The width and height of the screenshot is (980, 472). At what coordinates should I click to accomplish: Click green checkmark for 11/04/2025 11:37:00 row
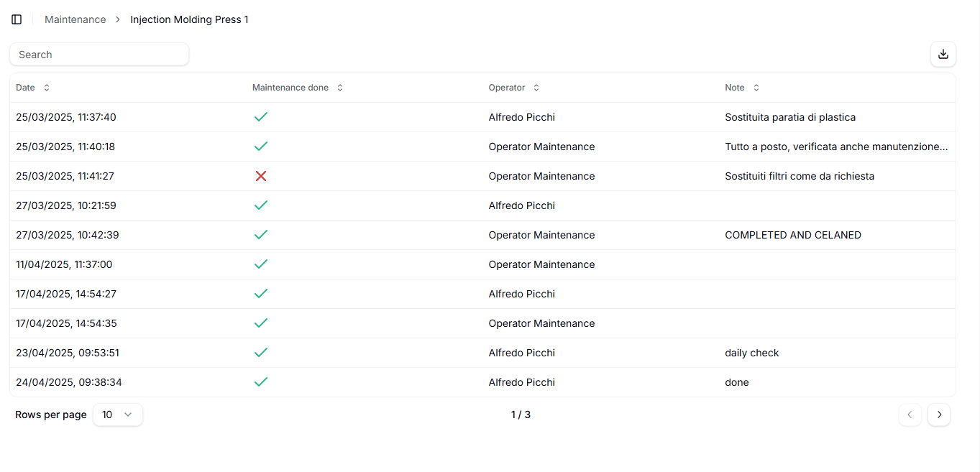[x=261, y=264]
